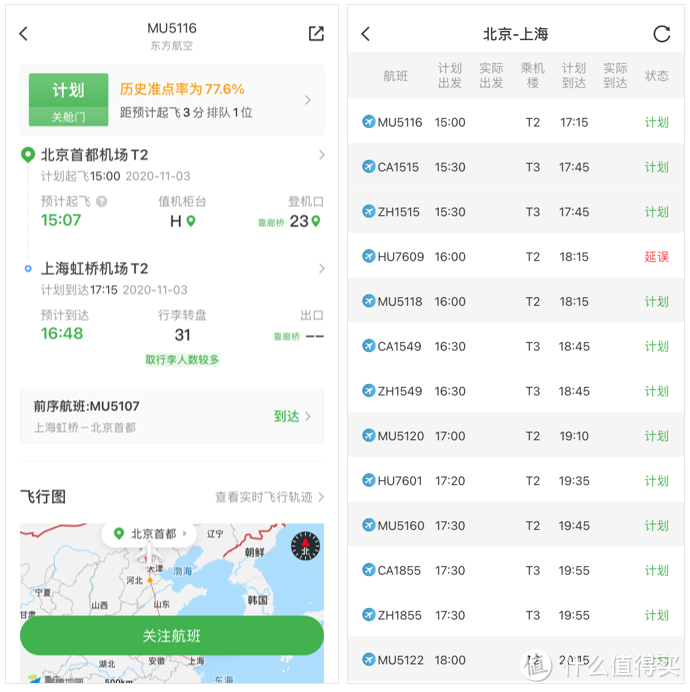Select flight number MU5118
This screenshot has width=690, height=692.
pyautogui.click(x=400, y=301)
